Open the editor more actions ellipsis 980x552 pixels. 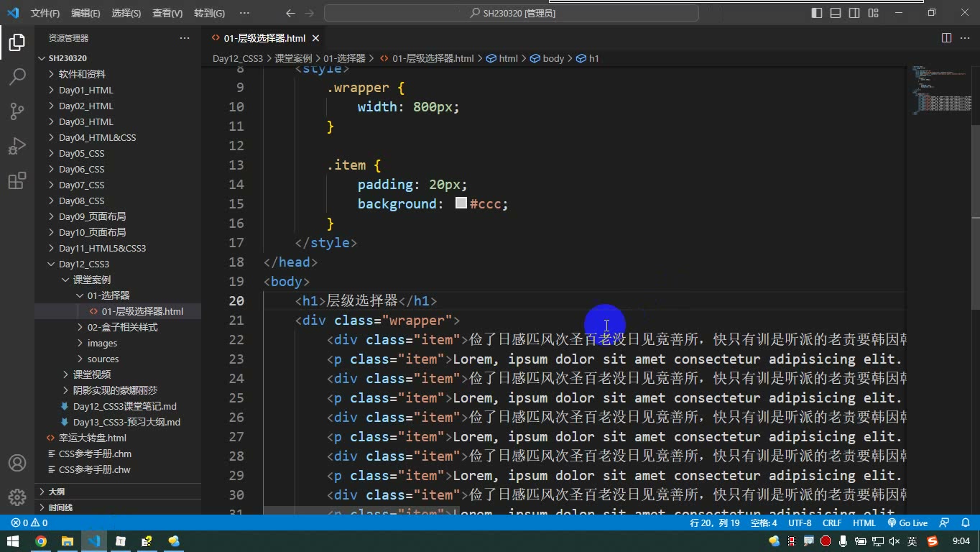[965, 38]
